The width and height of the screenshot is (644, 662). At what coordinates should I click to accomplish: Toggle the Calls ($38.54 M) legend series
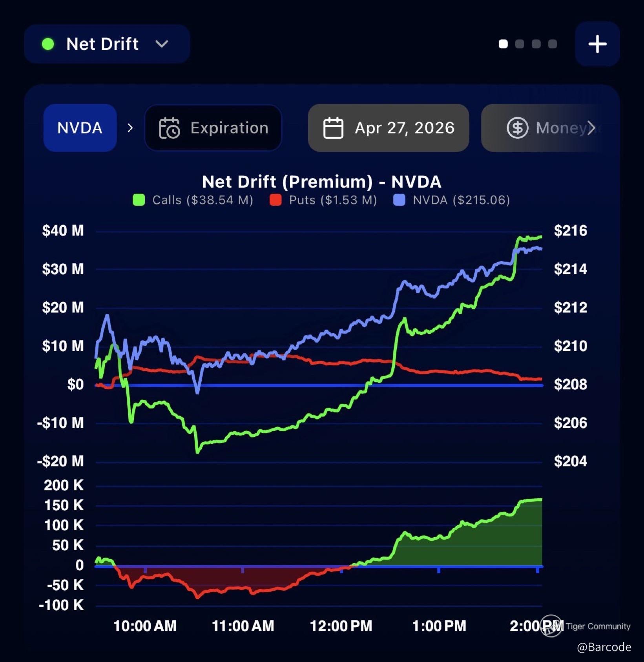pos(193,200)
